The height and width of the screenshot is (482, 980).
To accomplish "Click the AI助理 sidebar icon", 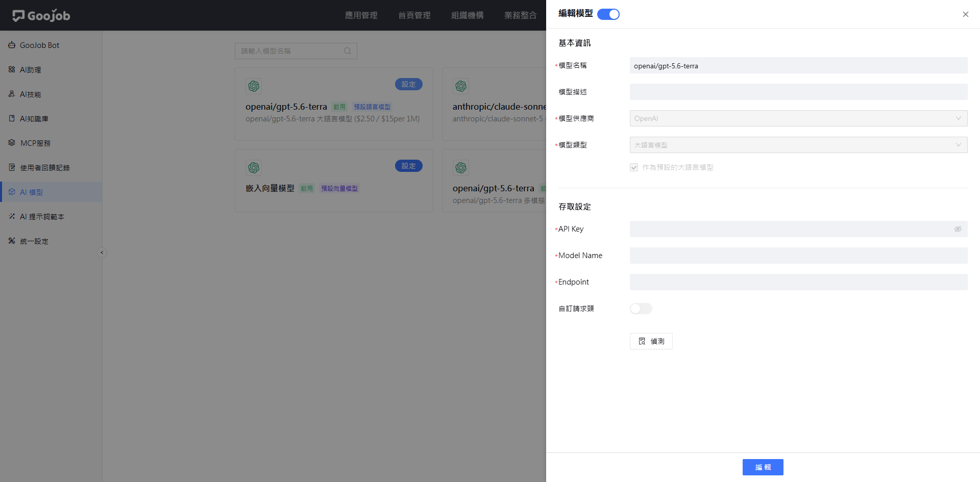I will pos(12,69).
